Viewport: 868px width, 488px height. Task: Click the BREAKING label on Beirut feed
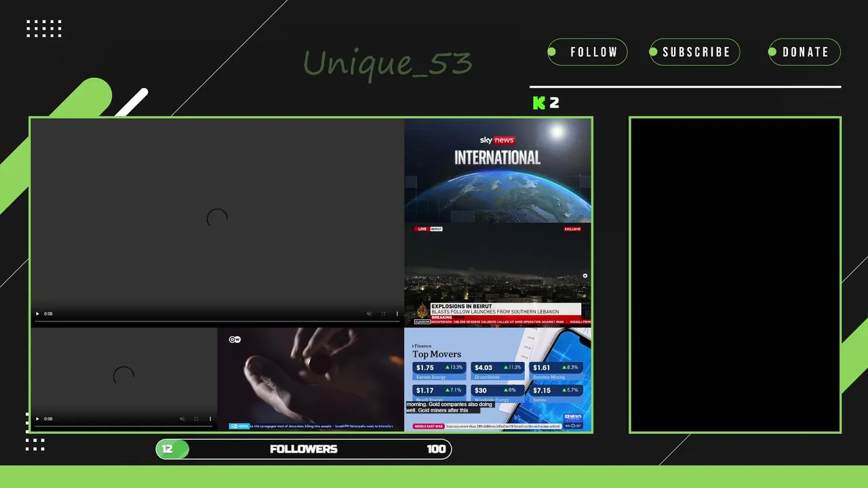pos(441,317)
